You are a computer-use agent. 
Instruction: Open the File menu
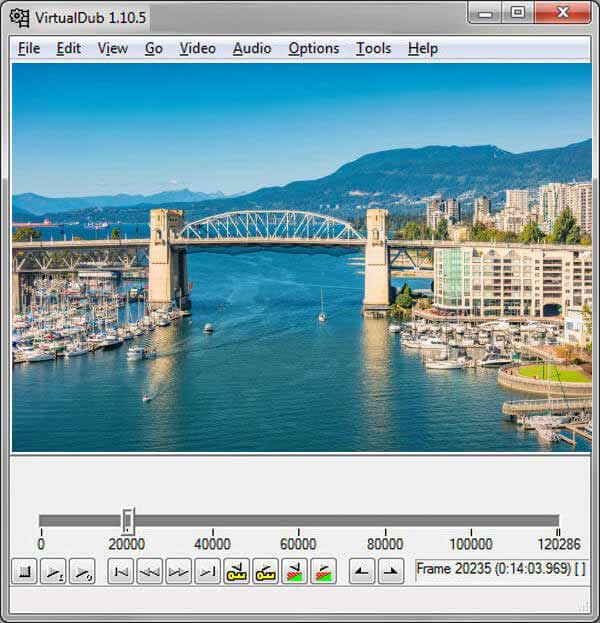pos(29,48)
